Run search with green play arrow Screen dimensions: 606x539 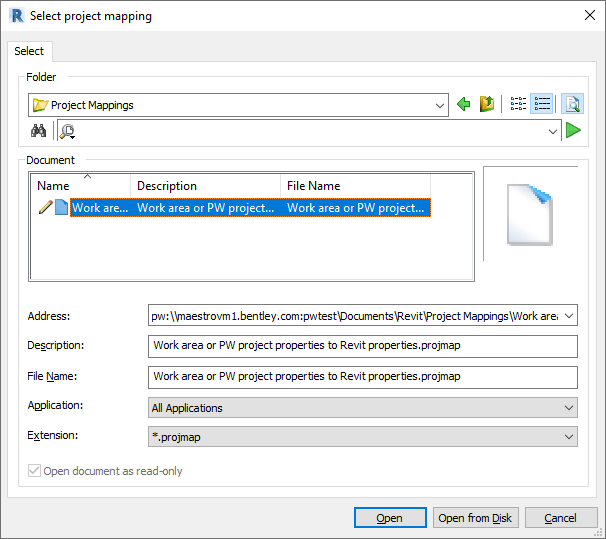click(573, 131)
